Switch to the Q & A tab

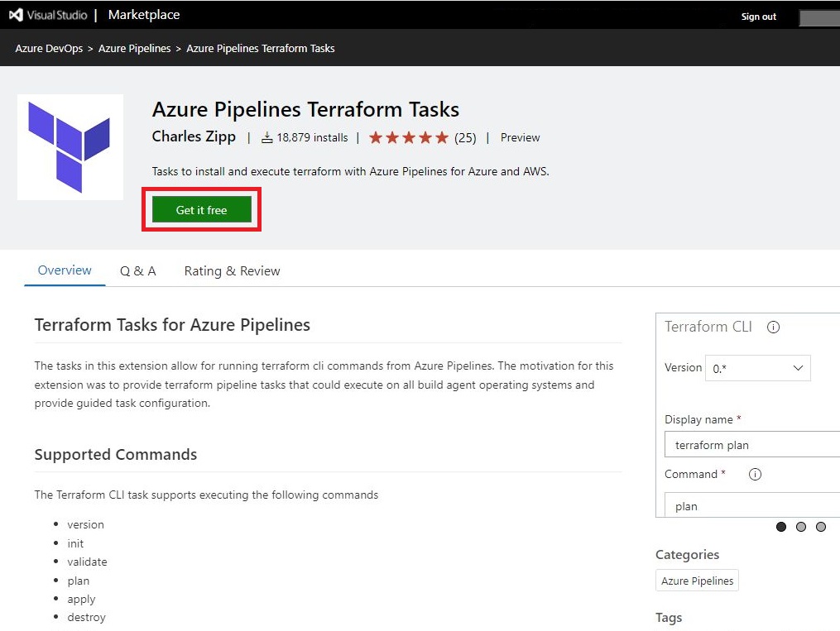point(137,270)
